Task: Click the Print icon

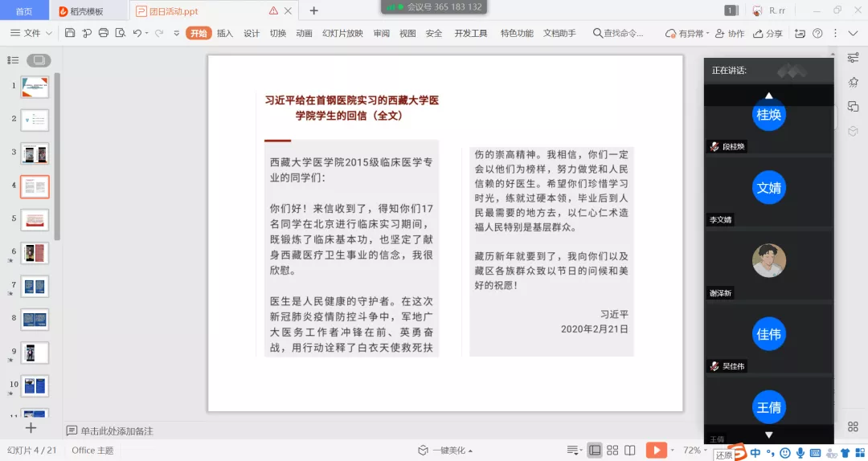Action: pos(104,33)
